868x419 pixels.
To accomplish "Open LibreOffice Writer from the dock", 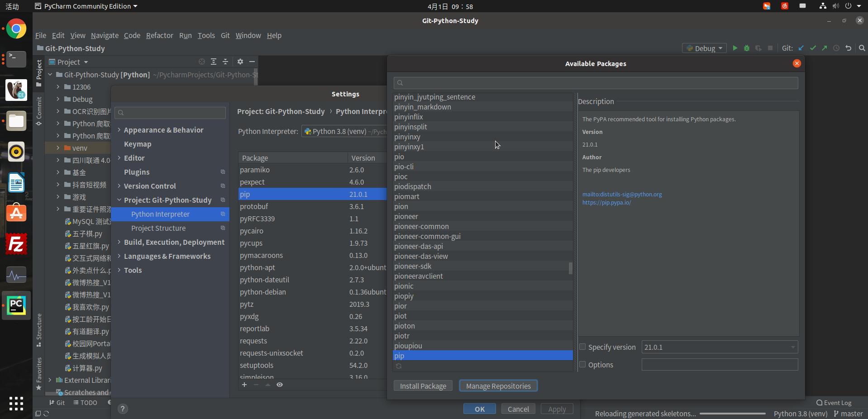I will tap(16, 183).
